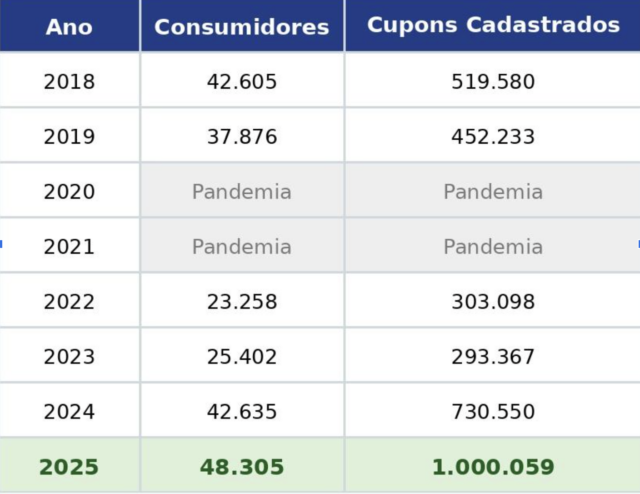Image resolution: width=640 pixels, height=494 pixels.
Task: Select the 2018 year cell
Action: 69,82
